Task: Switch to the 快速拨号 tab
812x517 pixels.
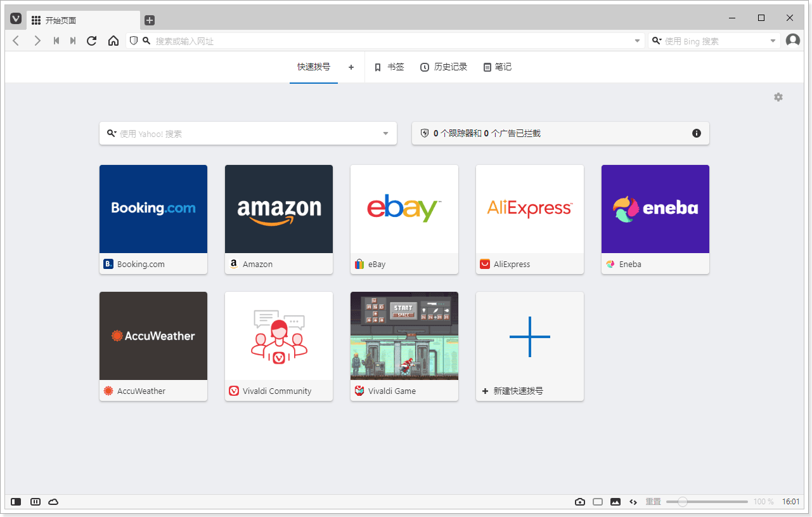Action: 314,67
